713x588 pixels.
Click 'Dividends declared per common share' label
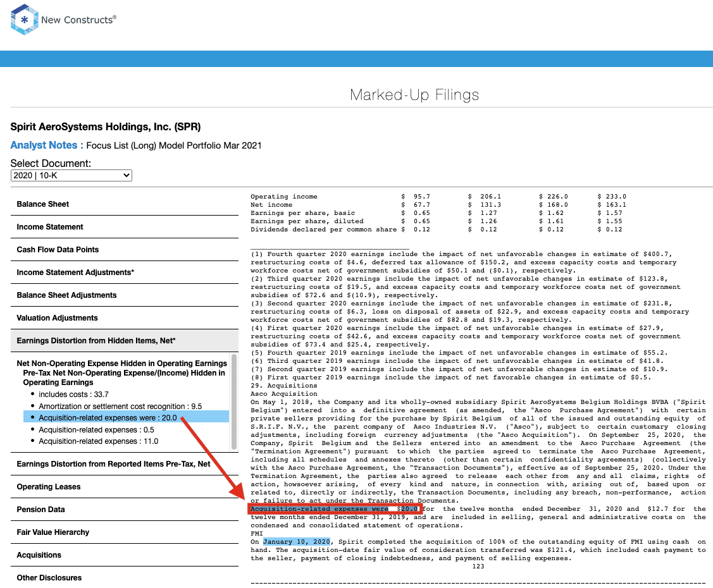click(x=323, y=229)
